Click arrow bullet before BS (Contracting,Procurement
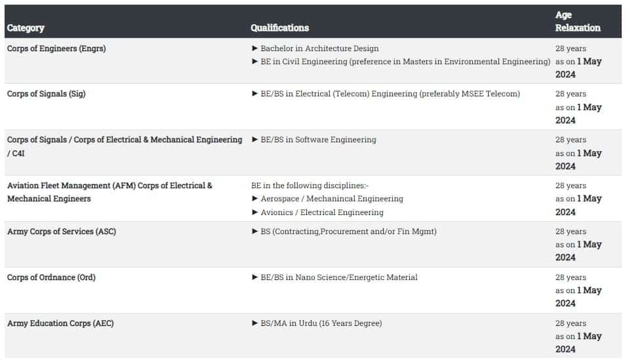Screen dimensions: 629x364 254,232
